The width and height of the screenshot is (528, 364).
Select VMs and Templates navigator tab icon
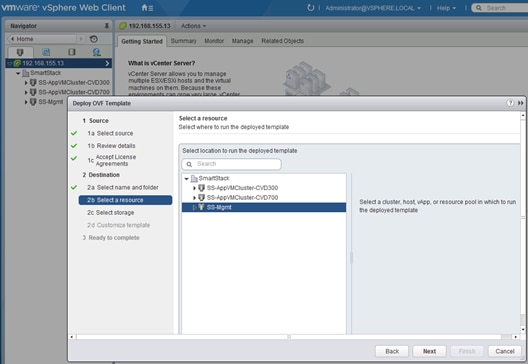pos(46,52)
